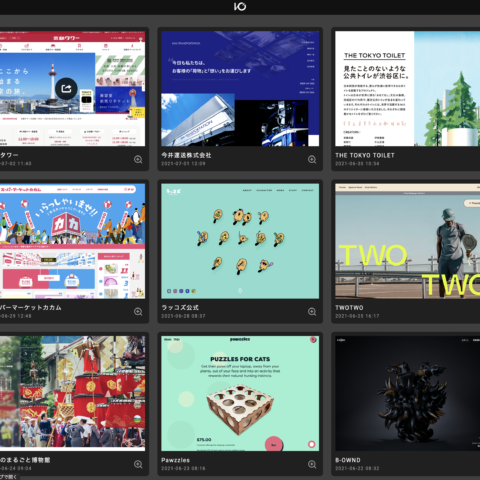Click the ラッコズ公式 card title
Image resolution: width=480 pixels, height=480 pixels.
click(180, 308)
